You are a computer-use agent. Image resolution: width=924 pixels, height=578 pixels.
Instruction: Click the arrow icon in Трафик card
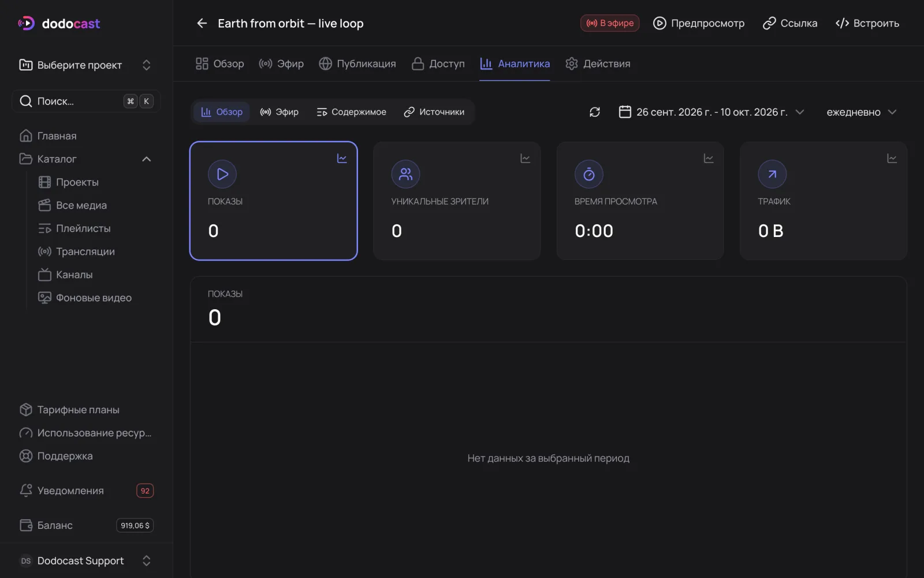click(772, 174)
